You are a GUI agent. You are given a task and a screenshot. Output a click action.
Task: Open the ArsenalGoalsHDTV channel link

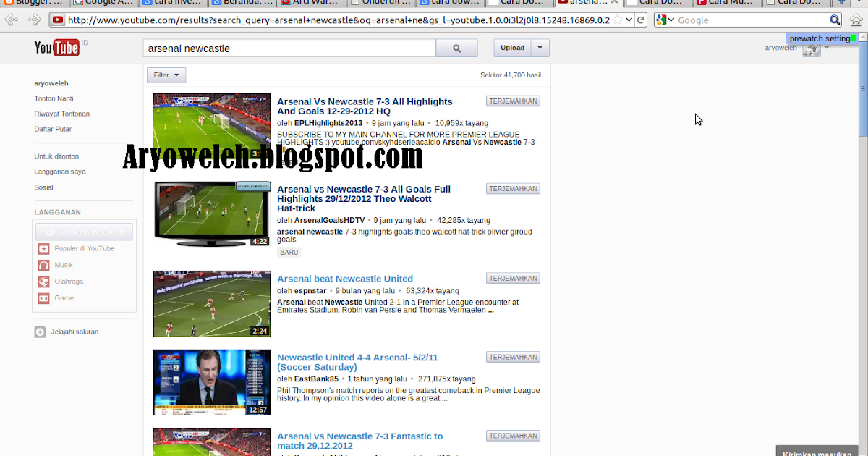329,220
